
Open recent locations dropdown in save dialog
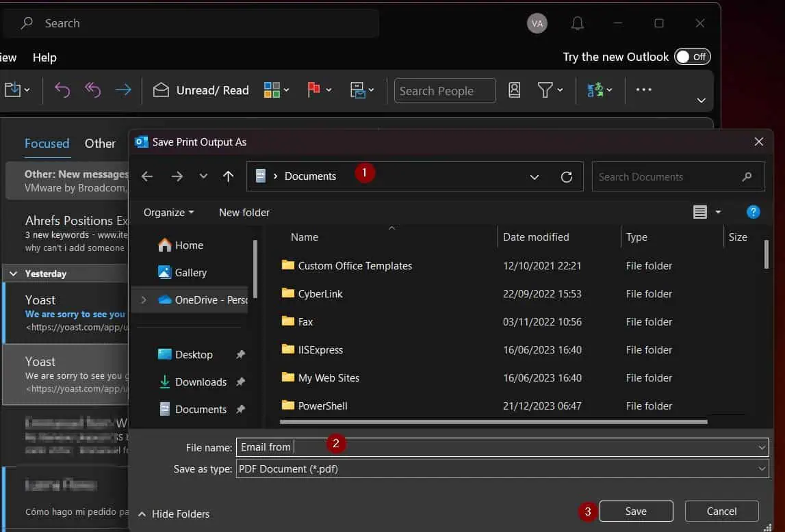(x=203, y=176)
